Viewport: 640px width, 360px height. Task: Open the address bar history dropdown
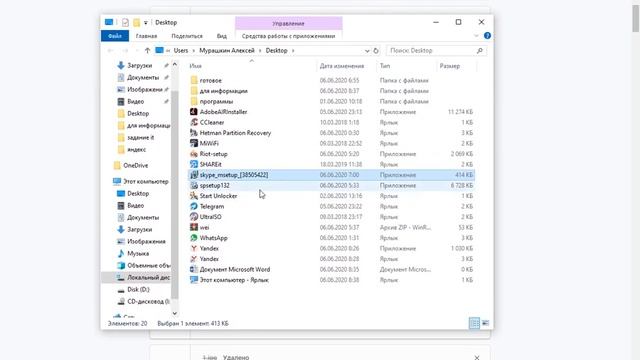(x=367, y=51)
